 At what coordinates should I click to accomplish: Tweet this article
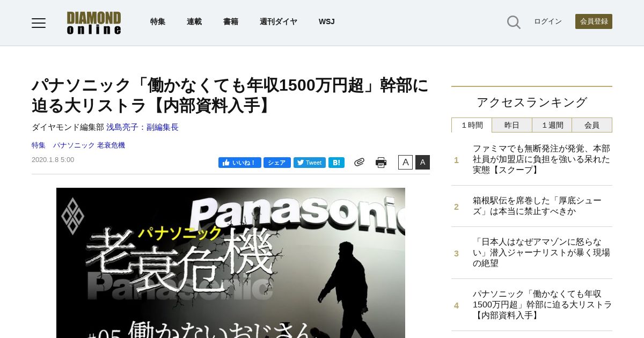[310, 163]
